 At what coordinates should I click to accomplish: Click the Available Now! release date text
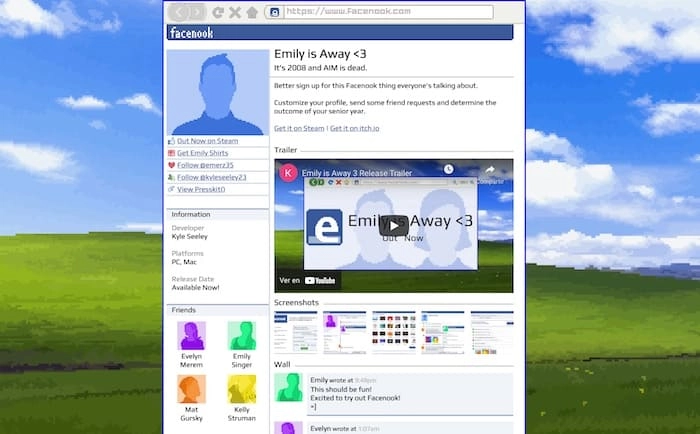point(196,288)
